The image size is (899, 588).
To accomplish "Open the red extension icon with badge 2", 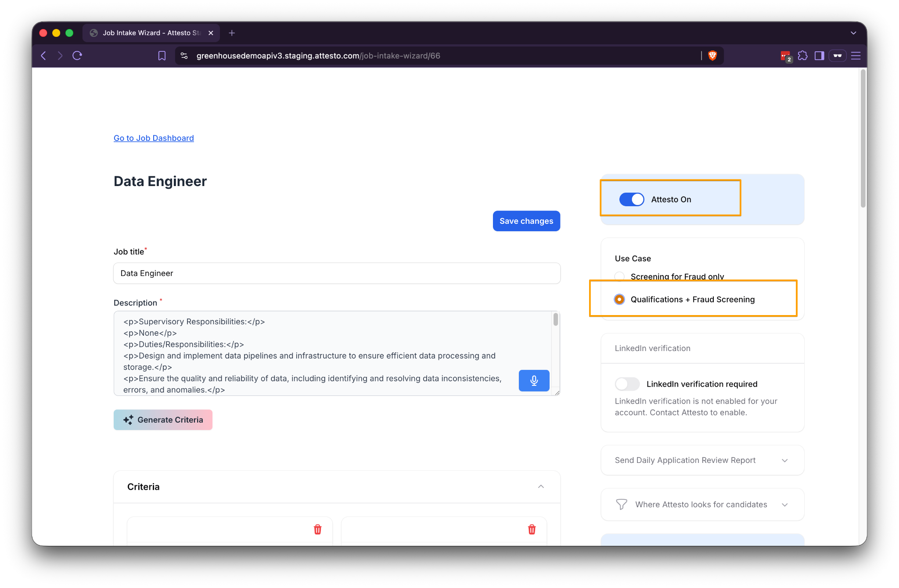I will [x=785, y=56].
